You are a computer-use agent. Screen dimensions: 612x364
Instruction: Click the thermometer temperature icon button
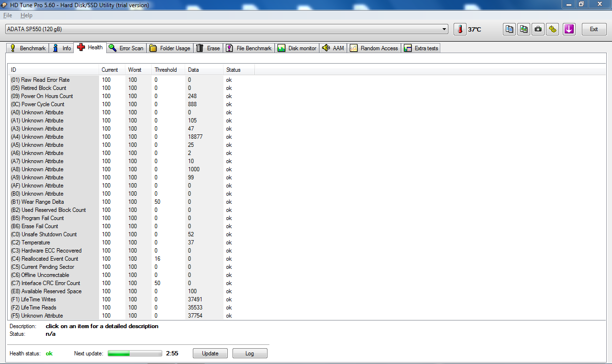(x=460, y=29)
